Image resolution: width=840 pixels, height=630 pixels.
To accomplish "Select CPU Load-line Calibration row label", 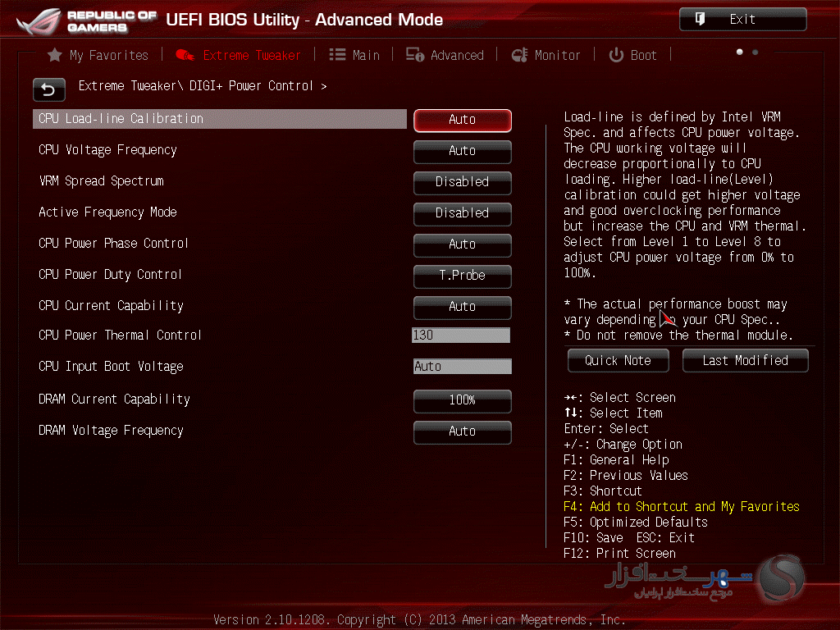I will point(220,119).
